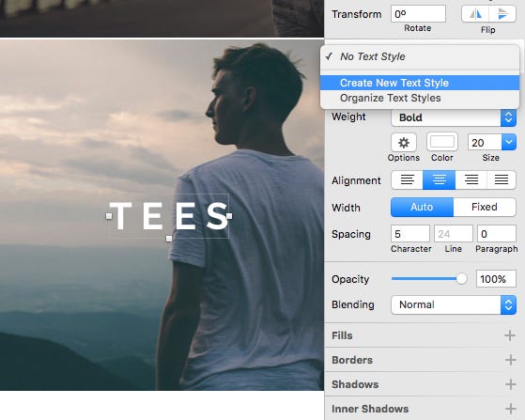Justify the text alignment
Viewport: 525px width, 420px height.
[x=502, y=179]
